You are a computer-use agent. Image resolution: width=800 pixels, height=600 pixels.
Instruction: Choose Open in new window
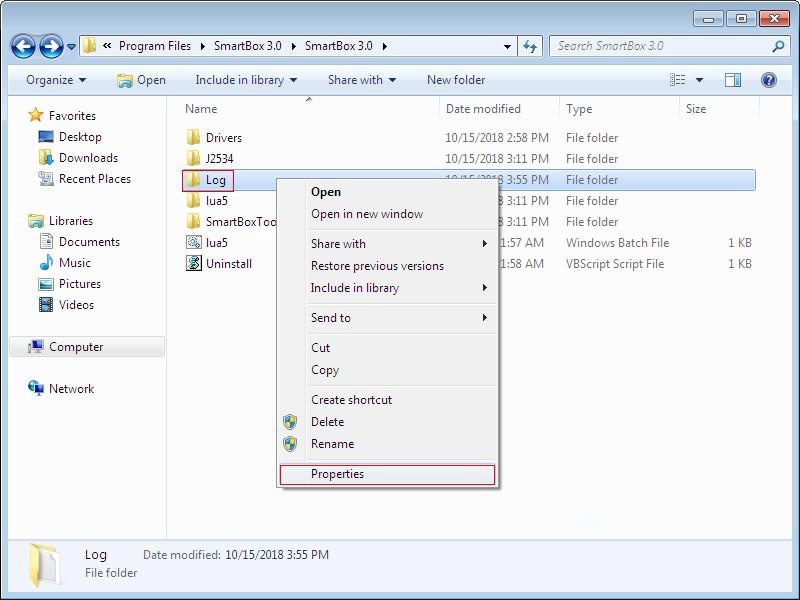pos(388,214)
